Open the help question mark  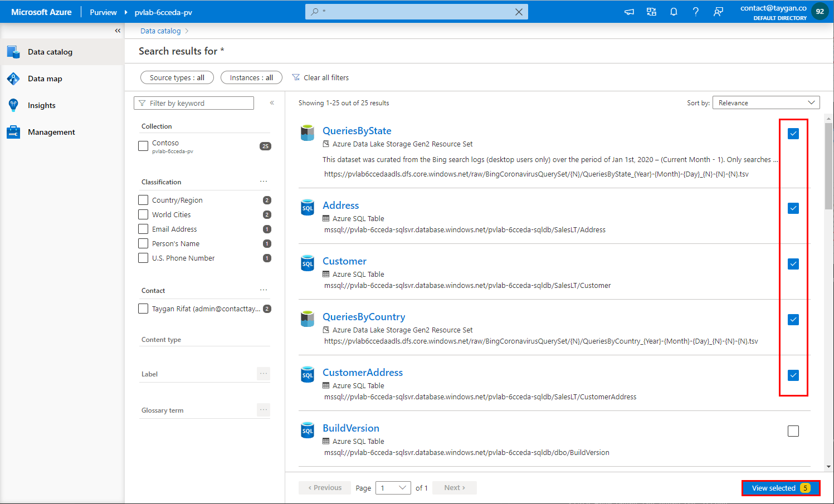click(x=696, y=12)
